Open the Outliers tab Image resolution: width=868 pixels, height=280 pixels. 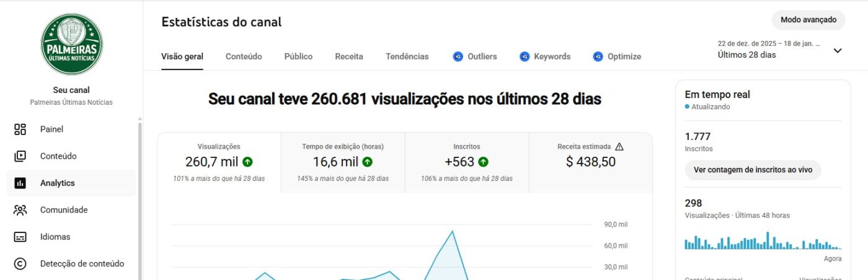[475, 56]
